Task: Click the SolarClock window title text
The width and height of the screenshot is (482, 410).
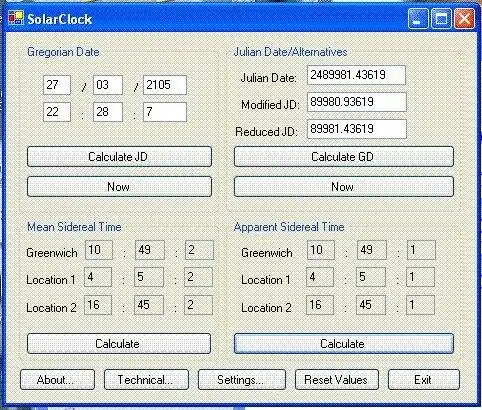Action: click(60, 19)
